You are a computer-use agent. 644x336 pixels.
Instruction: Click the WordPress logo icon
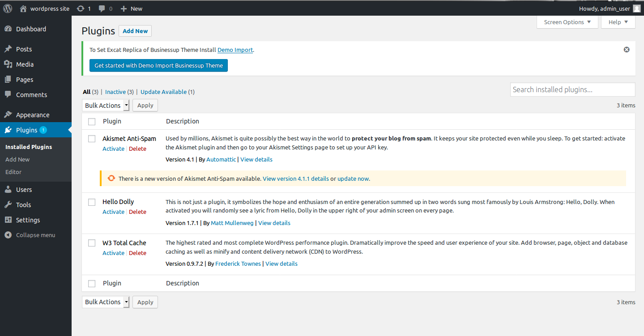[x=8, y=8]
